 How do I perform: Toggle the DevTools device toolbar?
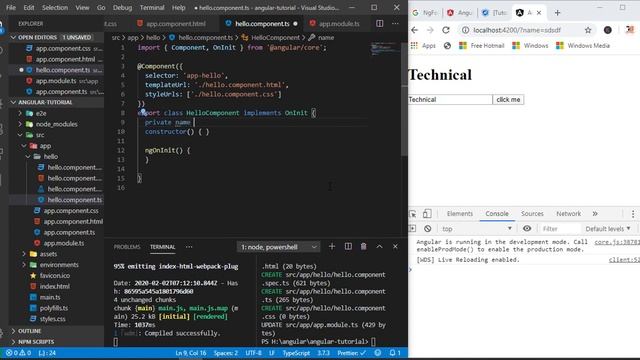coord(427,214)
